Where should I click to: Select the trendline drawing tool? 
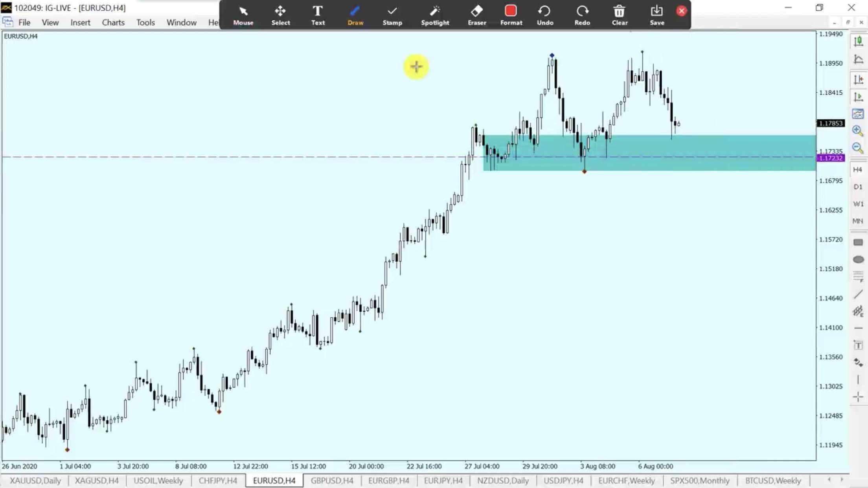858,294
